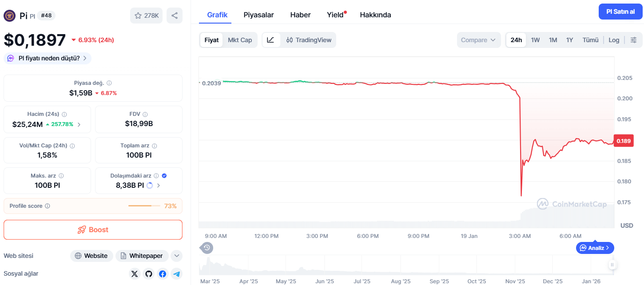Select Tümü time range

[590, 40]
